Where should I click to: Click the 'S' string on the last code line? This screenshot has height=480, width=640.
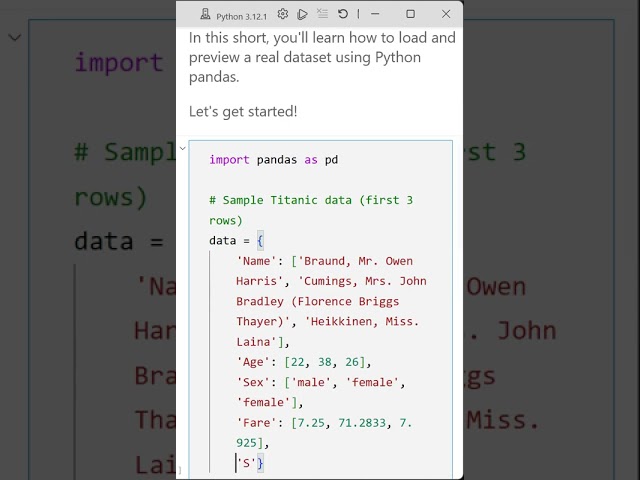pos(246,463)
